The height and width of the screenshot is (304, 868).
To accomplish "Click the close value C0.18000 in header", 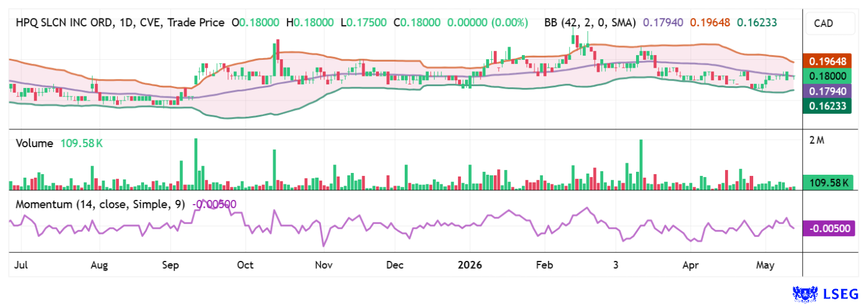I will 417,23.
